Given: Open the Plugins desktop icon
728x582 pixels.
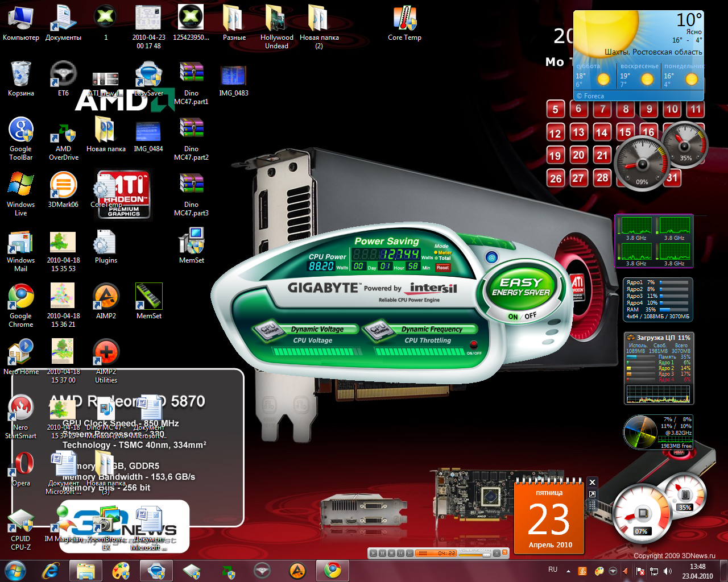Looking at the screenshot, I should pyautogui.click(x=106, y=246).
